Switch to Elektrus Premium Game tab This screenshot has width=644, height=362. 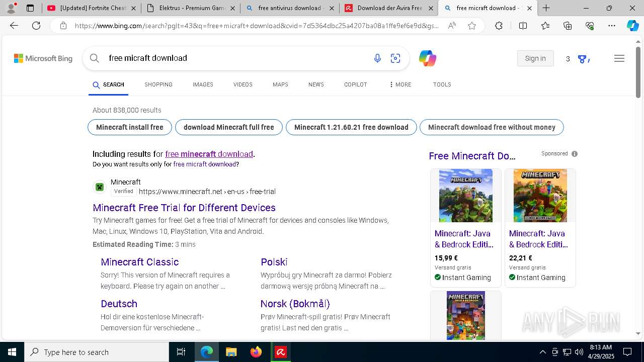191,8
